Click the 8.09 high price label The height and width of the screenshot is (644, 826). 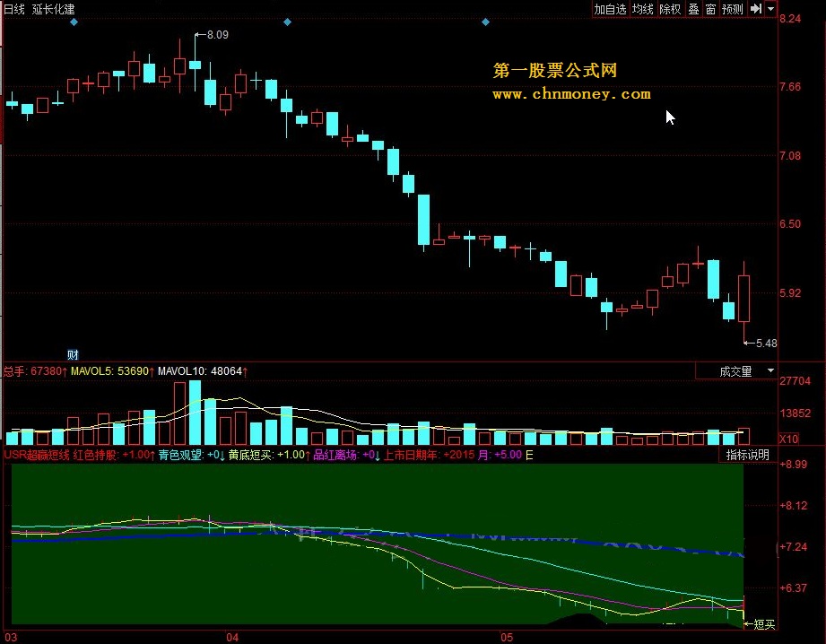coord(218,35)
